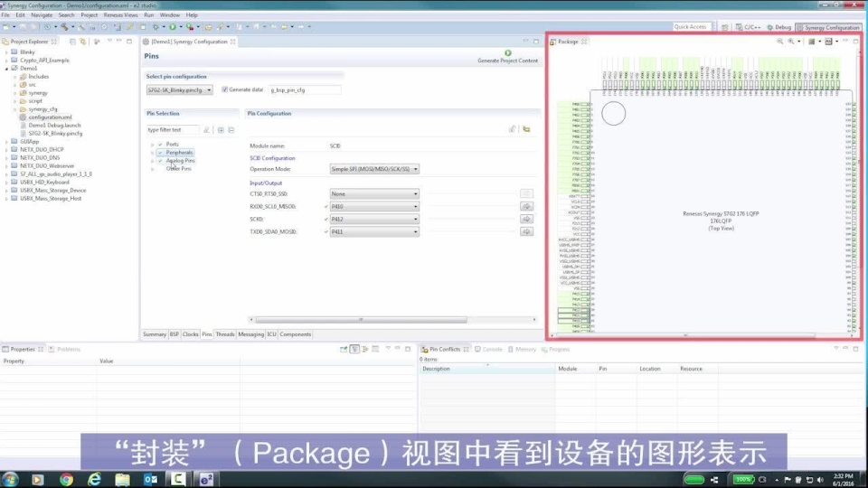
Task: Open Outlook from the Windows taskbar
Action: [x=151, y=479]
